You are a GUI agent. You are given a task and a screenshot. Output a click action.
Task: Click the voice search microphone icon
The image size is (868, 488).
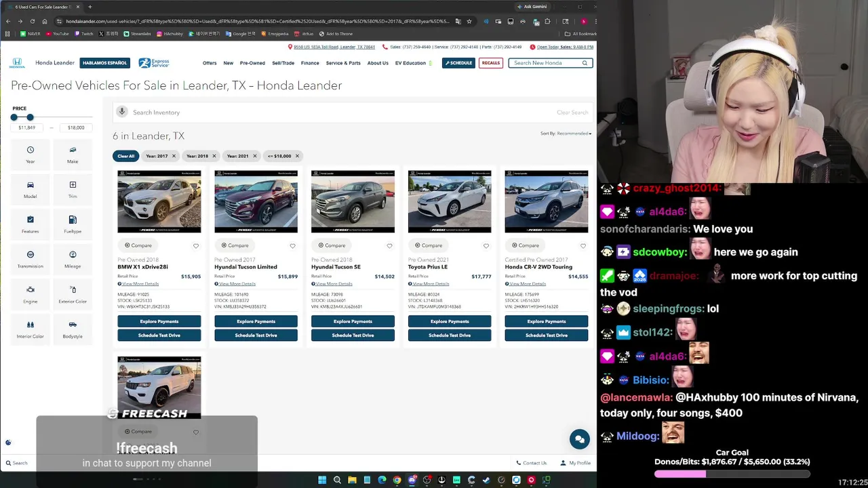(121, 112)
